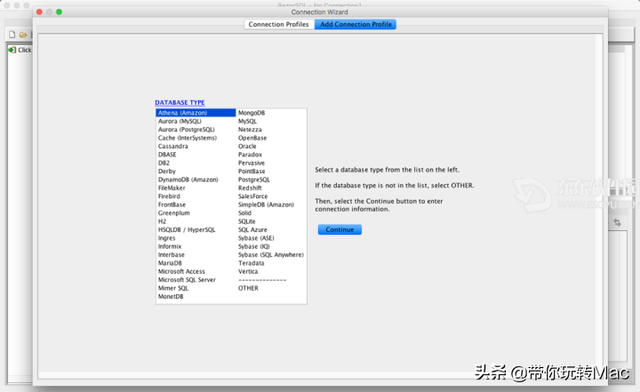Select DynamoDB (Amazon) entry
This screenshot has height=392, width=640.
[188, 180]
